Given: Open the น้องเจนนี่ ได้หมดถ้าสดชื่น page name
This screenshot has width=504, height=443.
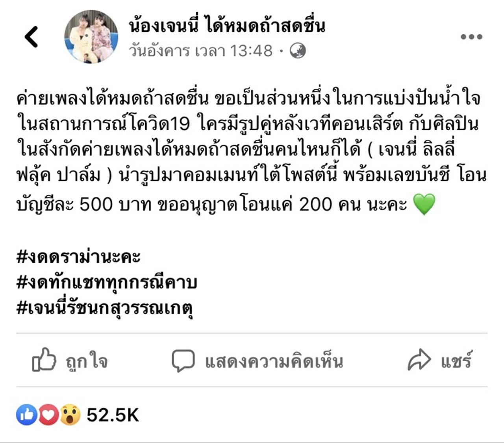Looking at the screenshot, I should (227, 26).
